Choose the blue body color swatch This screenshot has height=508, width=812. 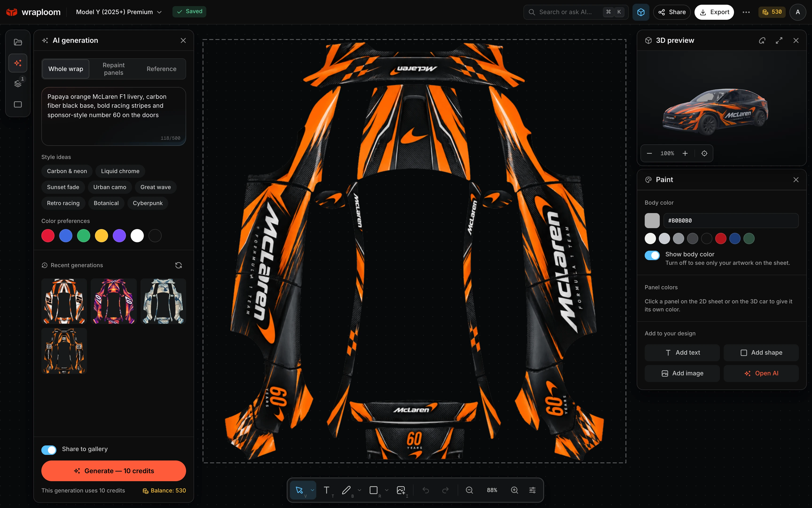pos(735,238)
